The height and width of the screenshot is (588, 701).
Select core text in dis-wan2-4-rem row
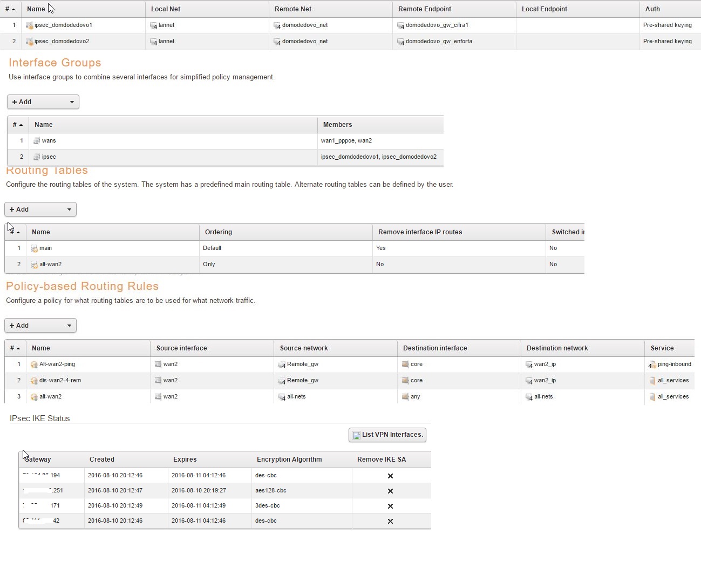(x=417, y=381)
